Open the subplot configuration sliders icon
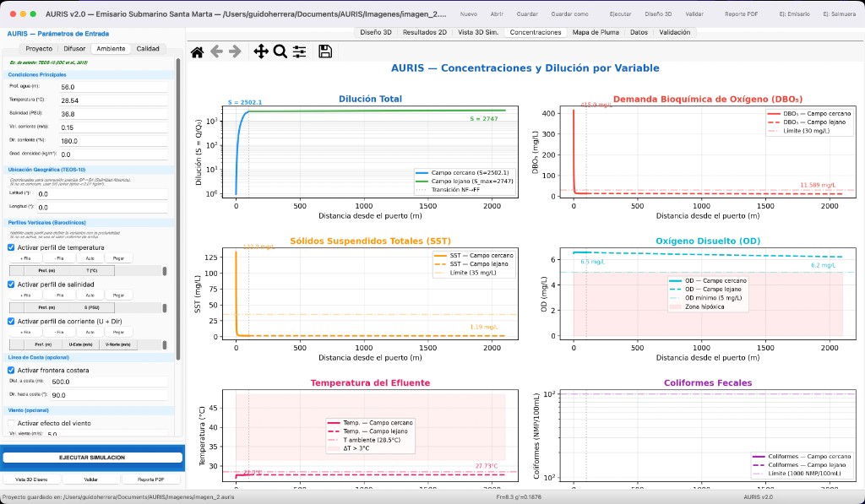This screenshot has width=865, height=504. click(x=300, y=51)
